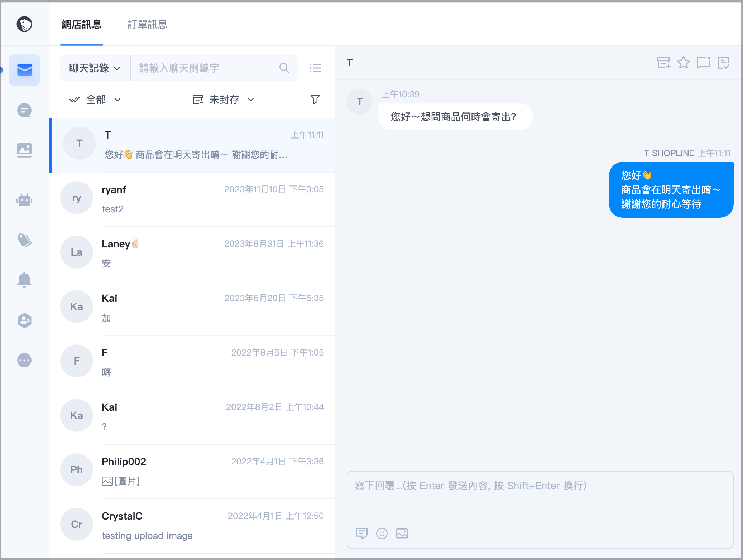The width and height of the screenshot is (743, 560).
Task: Click the T SHOPLINE sender label
Action: click(x=668, y=153)
